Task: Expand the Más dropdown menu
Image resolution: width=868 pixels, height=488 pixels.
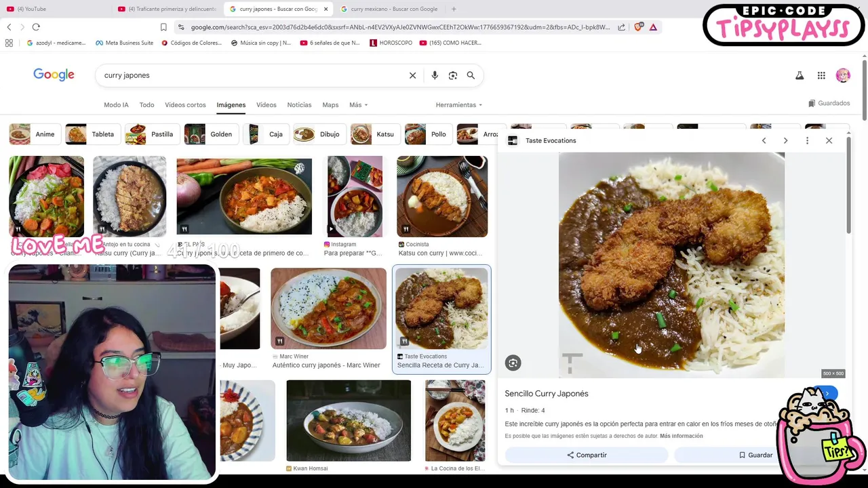Action: (x=358, y=105)
